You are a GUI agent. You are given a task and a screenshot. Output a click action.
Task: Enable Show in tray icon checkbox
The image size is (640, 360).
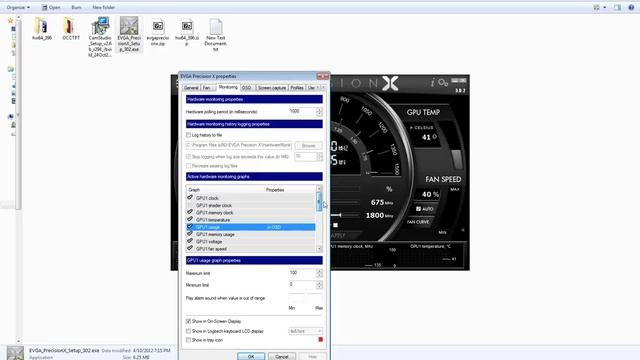click(188, 340)
